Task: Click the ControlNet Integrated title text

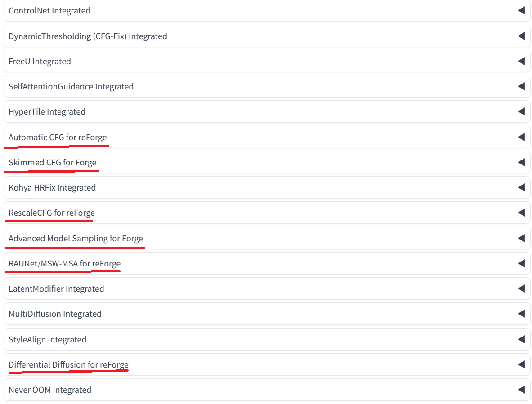Action: pos(49,10)
